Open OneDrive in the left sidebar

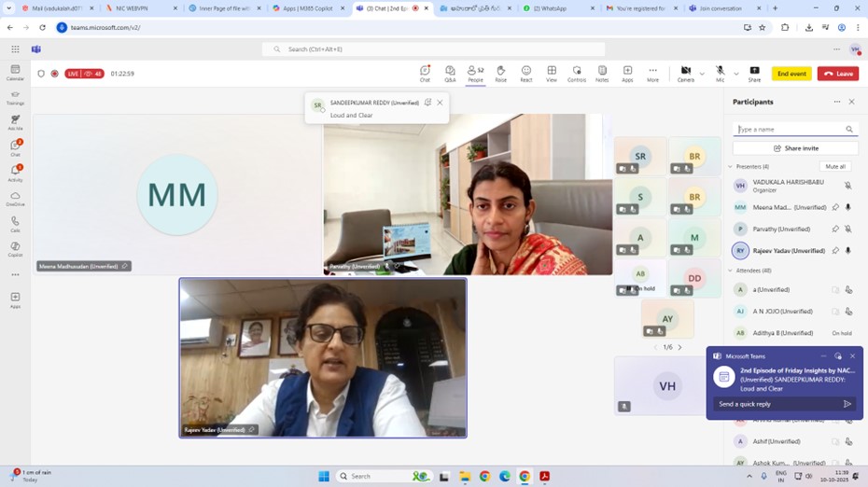pyautogui.click(x=15, y=199)
